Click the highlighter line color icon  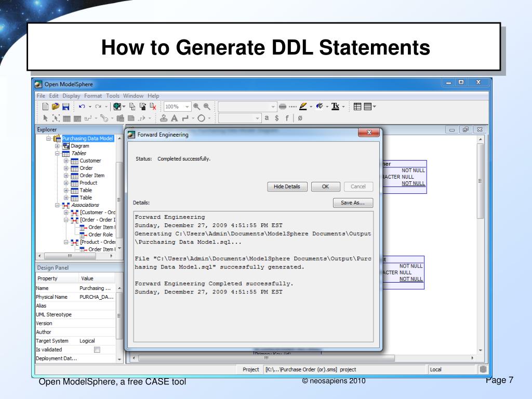tap(303, 107)
